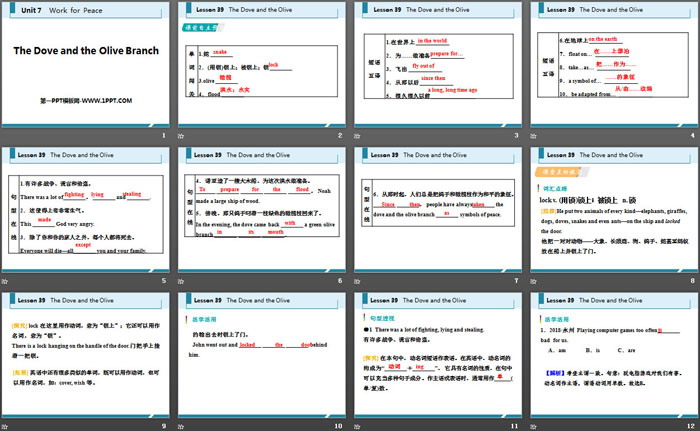Viewport: 700px width, 431px height.
Task: Open slide 12 with the multiple choice question
Action: click(611, 358)
